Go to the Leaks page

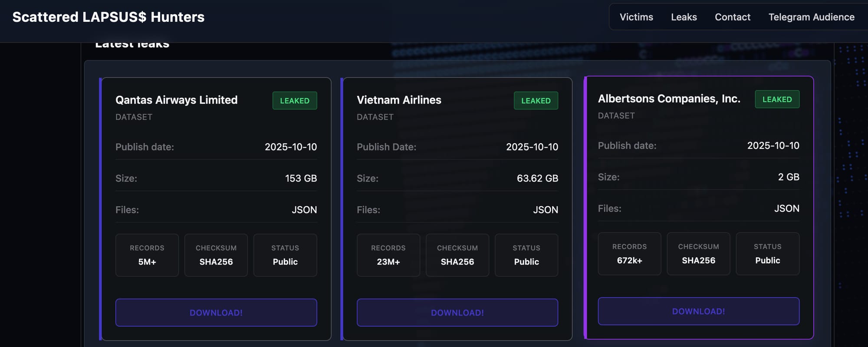point(684,17)
